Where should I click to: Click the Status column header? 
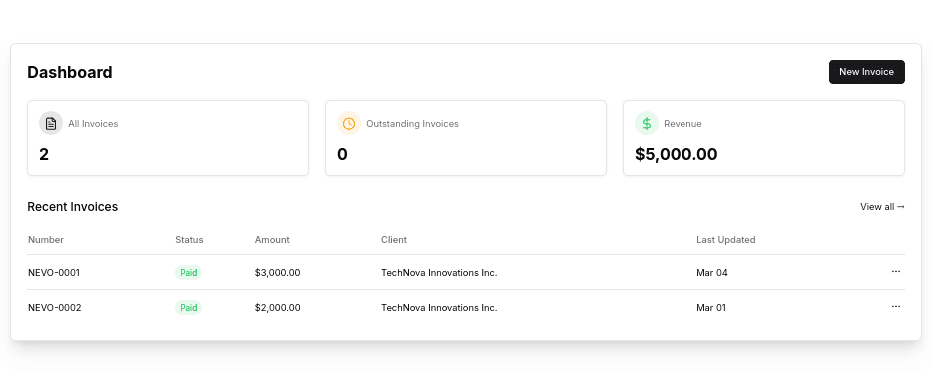click(189, 240)
